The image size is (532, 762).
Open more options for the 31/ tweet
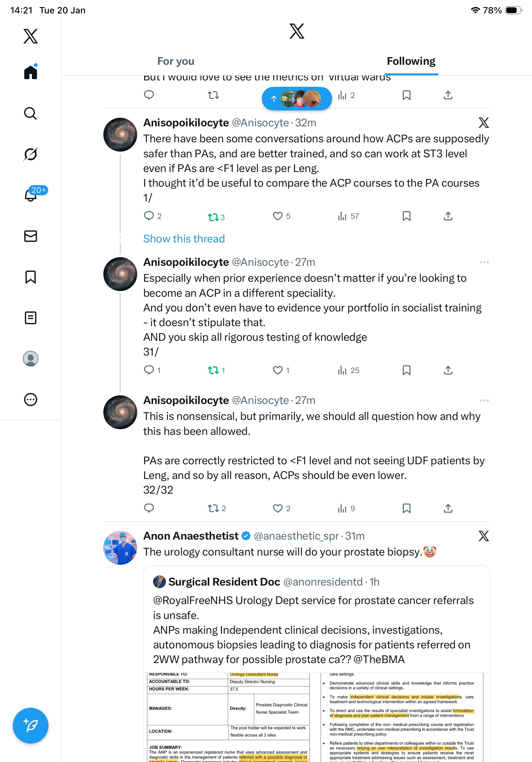pyautogui.click(x=484, y=262)
